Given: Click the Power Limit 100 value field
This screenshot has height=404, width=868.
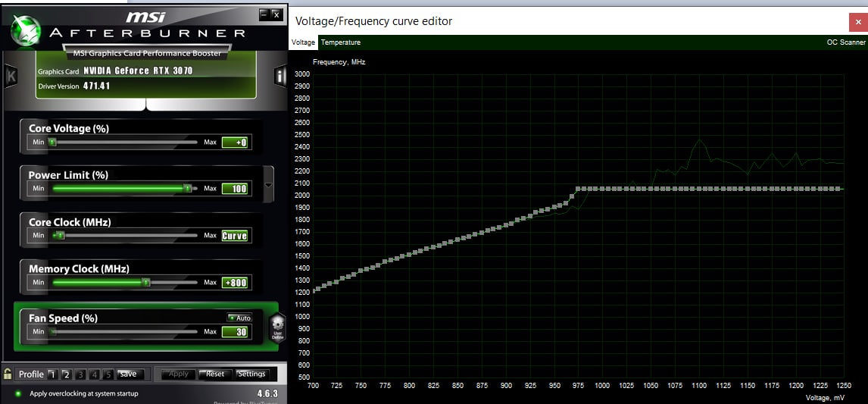Looking at the screenshot, I should [x=235, y=189].
